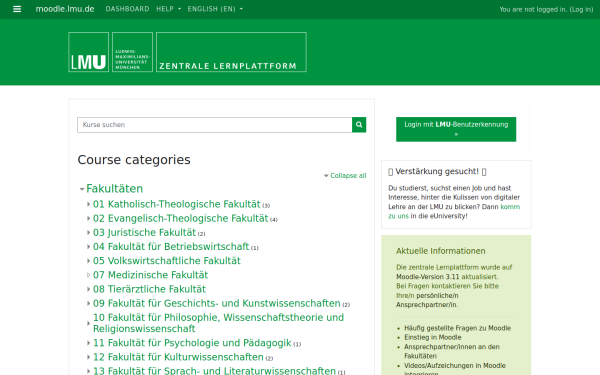Image resolution: width=600 pixels, height=375 pixels.
Task: Click 'Aktuelle Informationen' heading
Action: click(440, 251)
